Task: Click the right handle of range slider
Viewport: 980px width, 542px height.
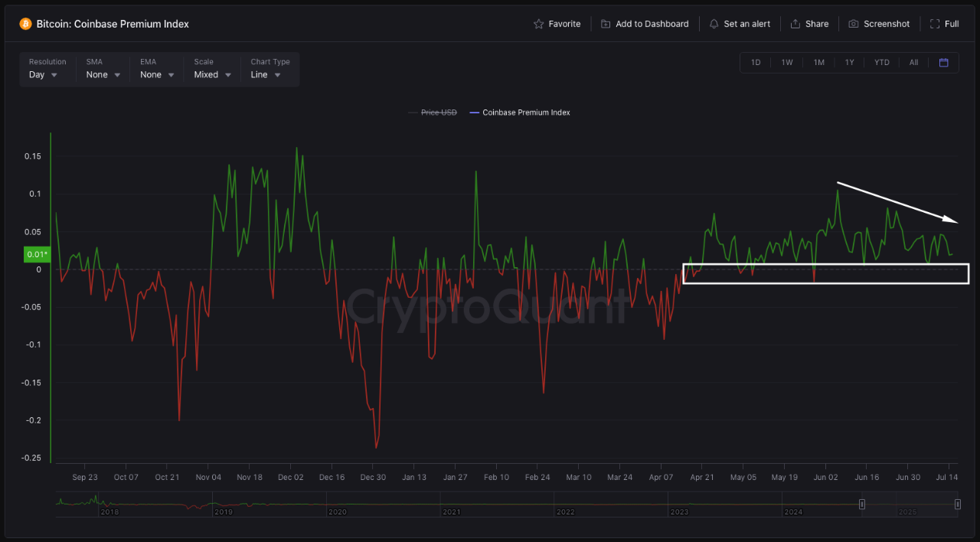Action: [958, 504]
